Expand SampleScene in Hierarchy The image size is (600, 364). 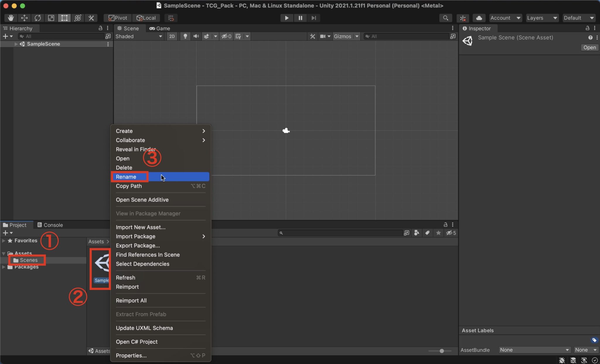[16, 44]
